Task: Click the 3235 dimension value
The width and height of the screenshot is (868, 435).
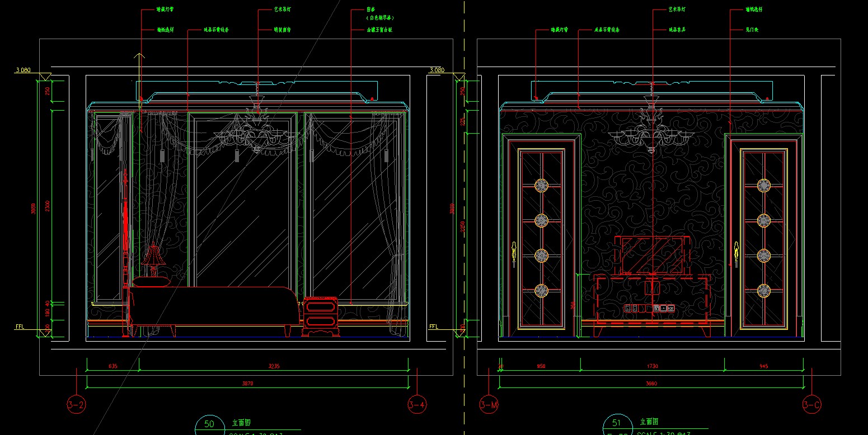Action: coord(274,366)
